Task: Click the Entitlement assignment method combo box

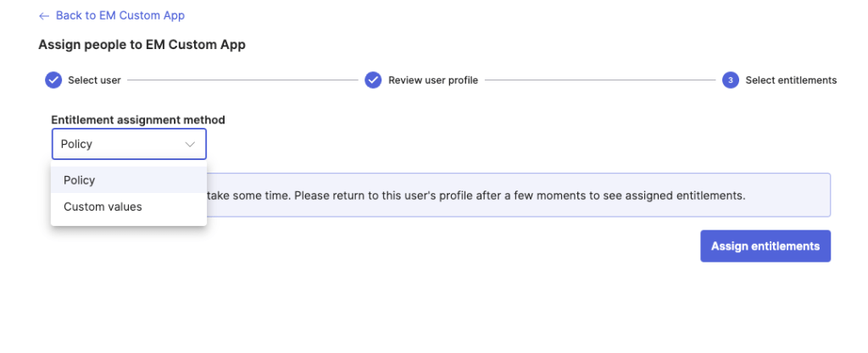Action: (x=129, y=145)
